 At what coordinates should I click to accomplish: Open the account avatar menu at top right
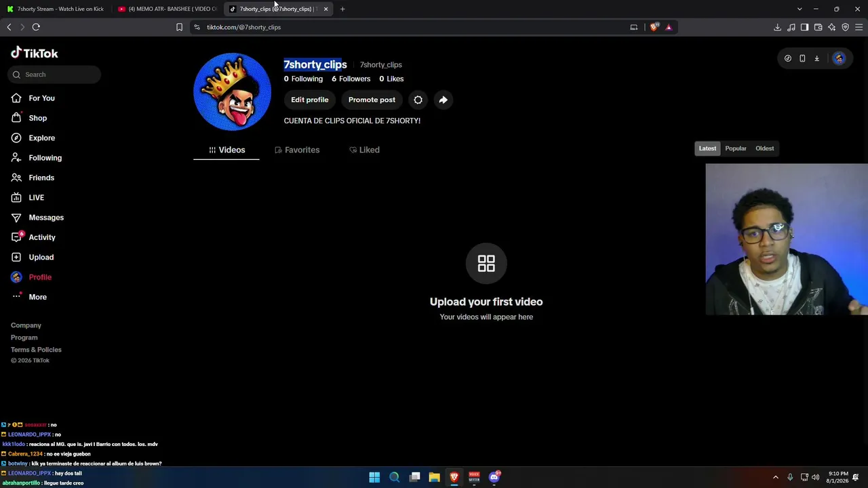tap(839, 58)
